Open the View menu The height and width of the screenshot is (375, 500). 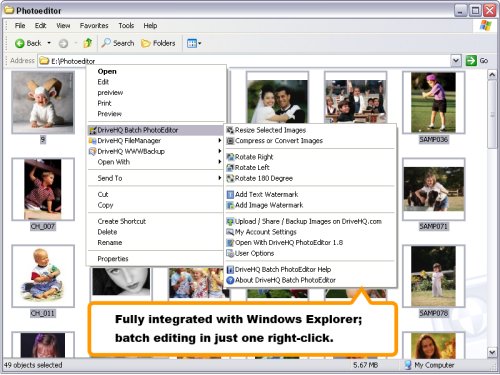pyautogui.click(x=63, y=26)
